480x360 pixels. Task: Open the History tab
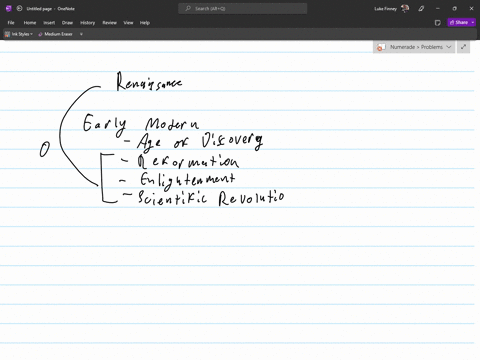point(88,23)
